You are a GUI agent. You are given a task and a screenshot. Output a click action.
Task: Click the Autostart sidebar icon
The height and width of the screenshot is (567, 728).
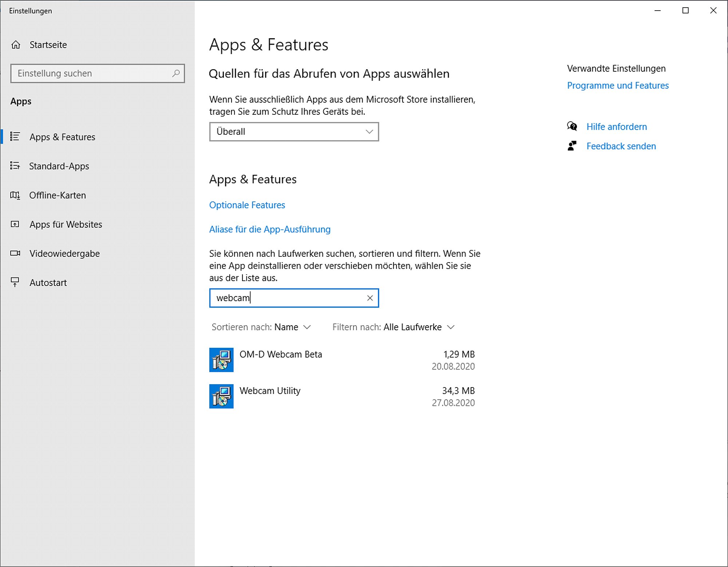click(x=15, y=282)
